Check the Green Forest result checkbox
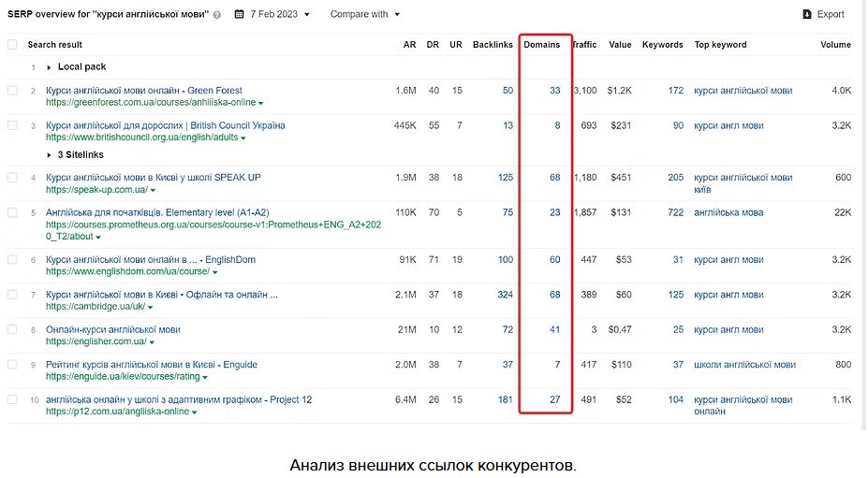 (x=12, y=91)
